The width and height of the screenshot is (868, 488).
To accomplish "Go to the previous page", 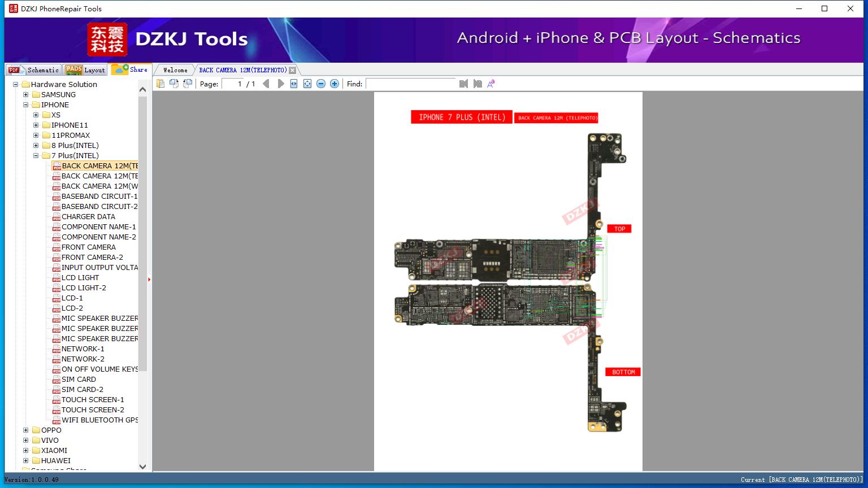I will point(266,84).
